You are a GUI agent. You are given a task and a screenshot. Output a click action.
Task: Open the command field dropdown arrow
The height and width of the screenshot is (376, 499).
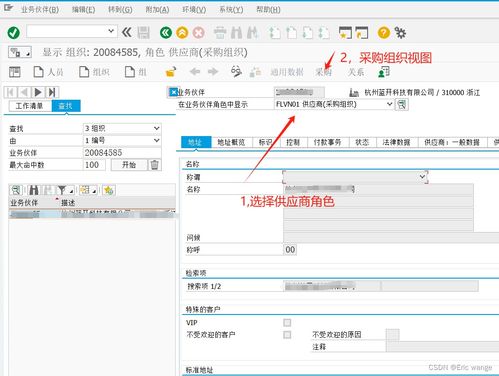[x=111, y=31]
